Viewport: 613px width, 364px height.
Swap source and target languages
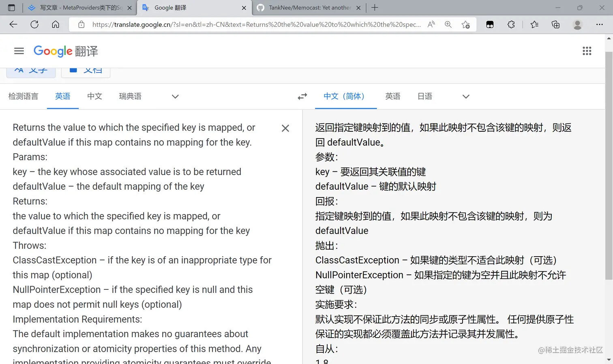[x=302, y=96]
